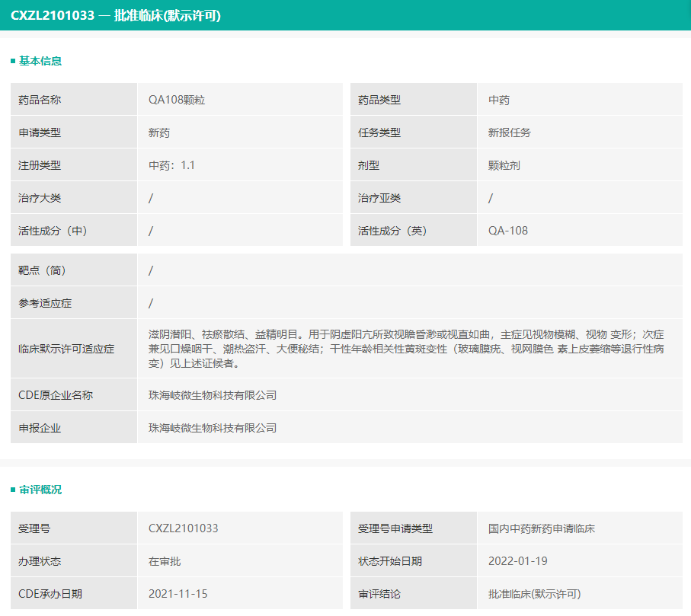Click the page title in the teal header bar
This screenshot has width=691, height=616.
[x=116, y=15]
